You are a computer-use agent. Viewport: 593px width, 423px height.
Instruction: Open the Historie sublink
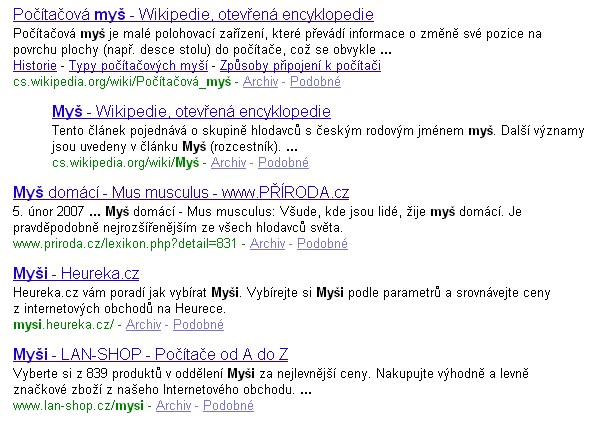click(x=35, y=65)
